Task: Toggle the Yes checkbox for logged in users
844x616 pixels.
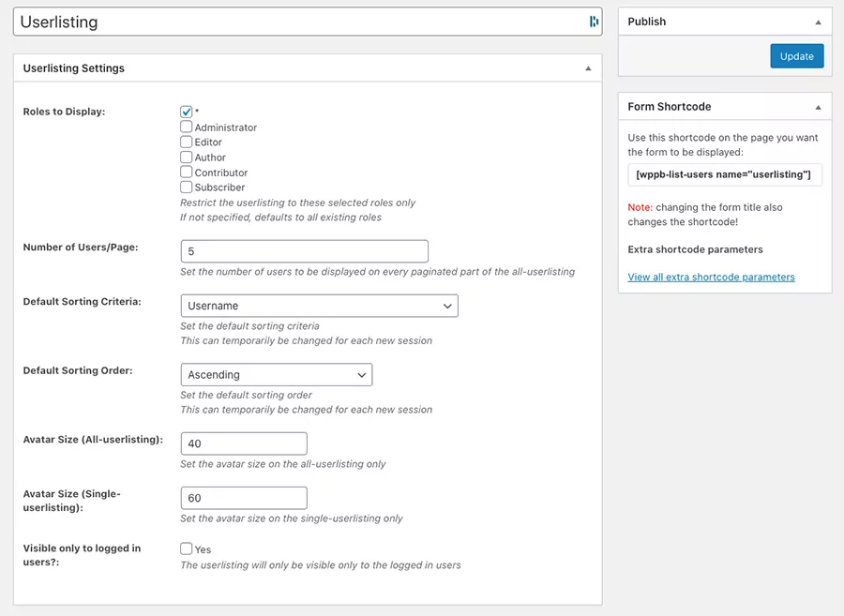Action: (187, 549)
